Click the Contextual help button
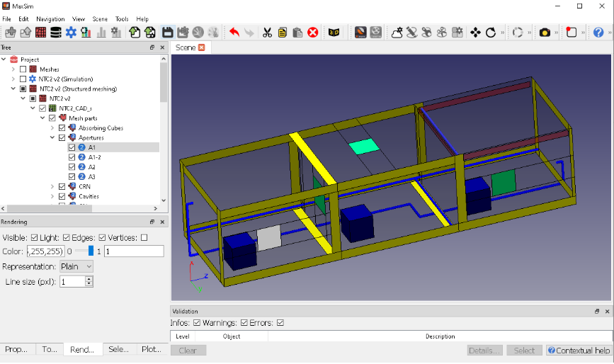Viewport: 614px width, 364px height. click(x=578, y=351)
